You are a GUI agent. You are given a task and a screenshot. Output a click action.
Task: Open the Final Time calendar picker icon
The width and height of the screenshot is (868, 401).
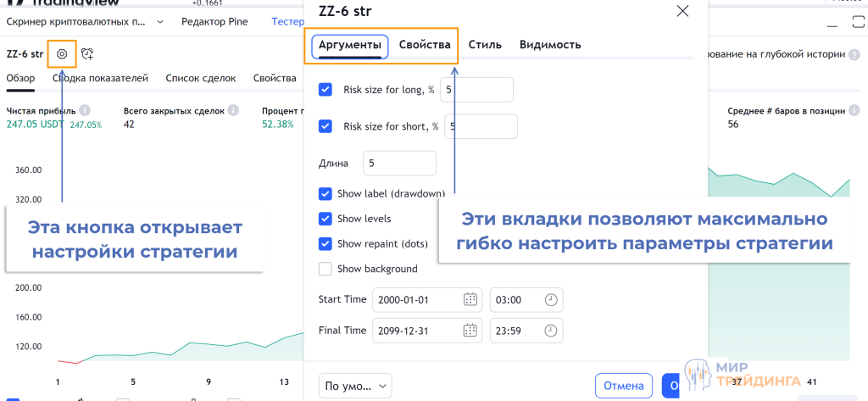(x=470, y=330)
